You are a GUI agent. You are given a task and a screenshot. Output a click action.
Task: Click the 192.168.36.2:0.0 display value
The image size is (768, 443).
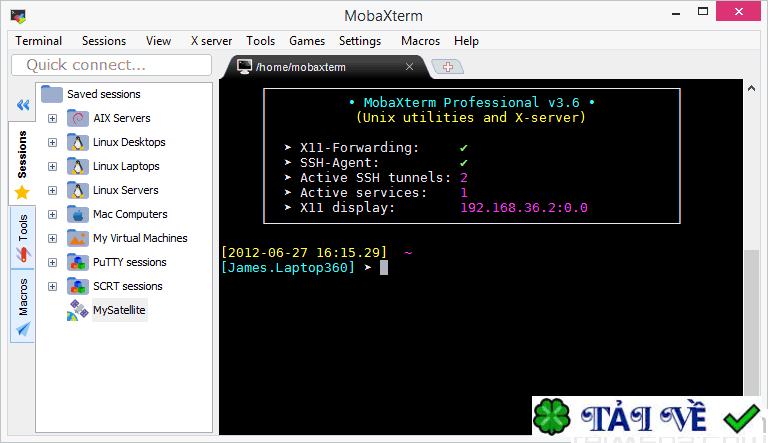(x=524, y=208)
